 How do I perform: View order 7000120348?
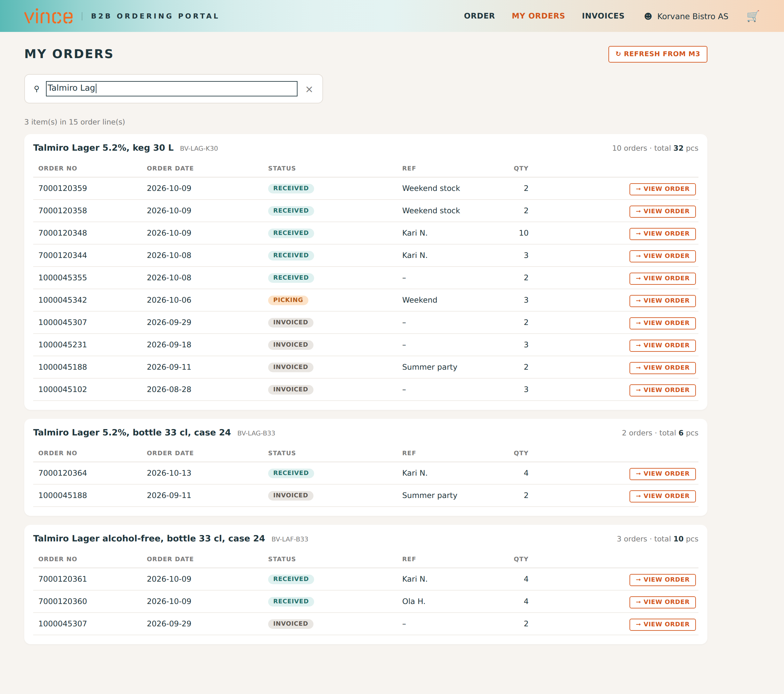pyautogui.click(x=662, y=234)
